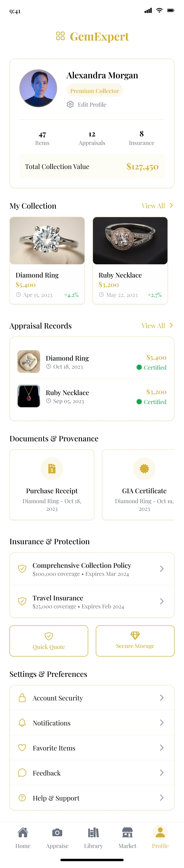Tap Alexandra Morgan's profile avatar
Viewport: 184px width, 868px height.
pyautogui.click(x=38, y=88)
